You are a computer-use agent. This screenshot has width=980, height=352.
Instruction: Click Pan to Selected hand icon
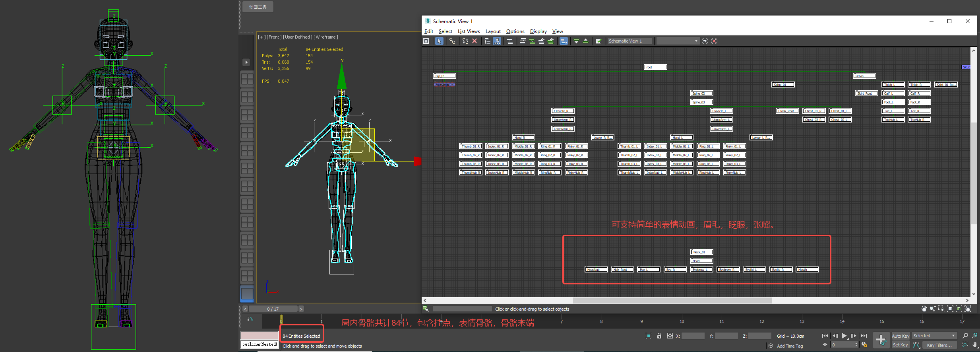[968, 309]
